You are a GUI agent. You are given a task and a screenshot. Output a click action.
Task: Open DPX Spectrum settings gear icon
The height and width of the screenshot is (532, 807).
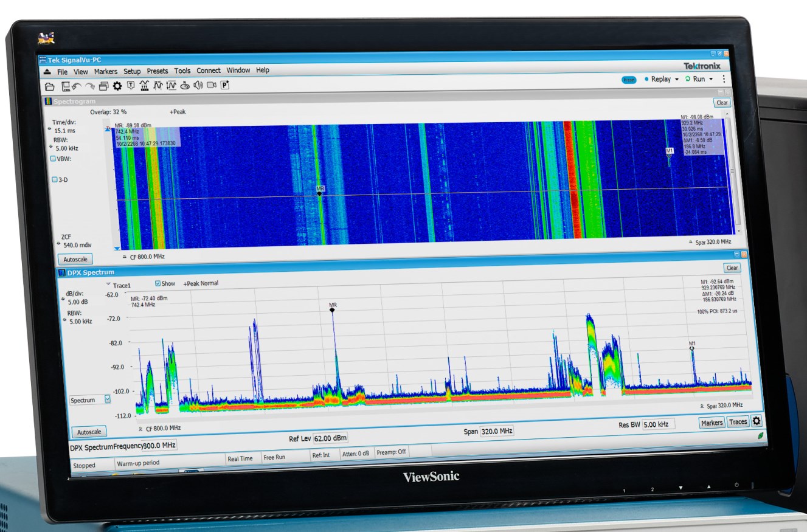pos(757,421)
